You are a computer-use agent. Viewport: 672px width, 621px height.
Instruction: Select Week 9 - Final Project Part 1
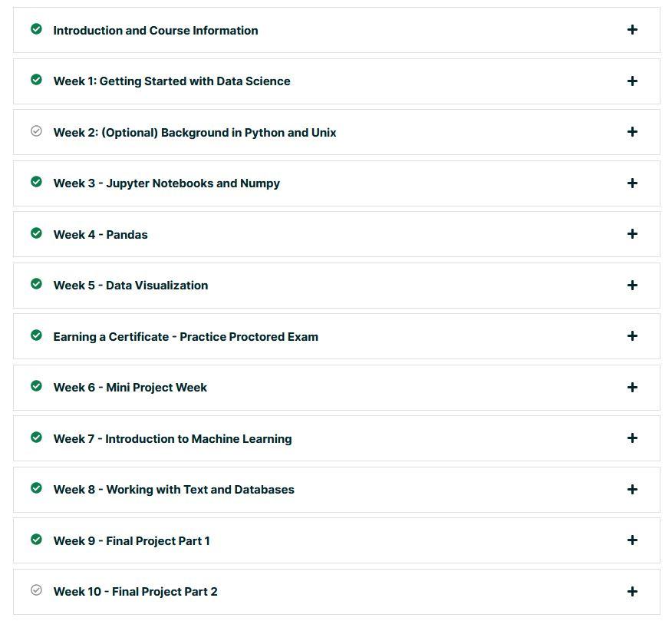(132, 541)
